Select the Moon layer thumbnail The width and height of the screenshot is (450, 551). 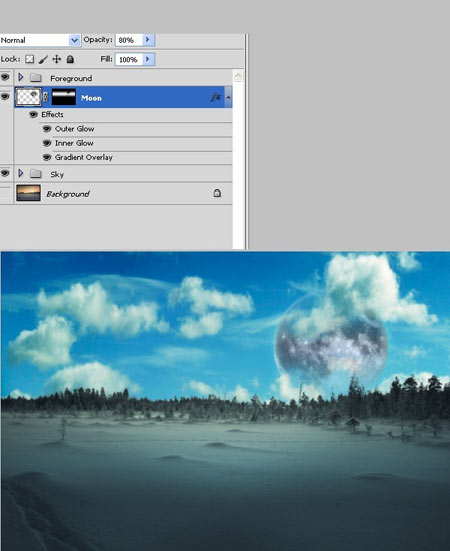[x=28, y=97]
